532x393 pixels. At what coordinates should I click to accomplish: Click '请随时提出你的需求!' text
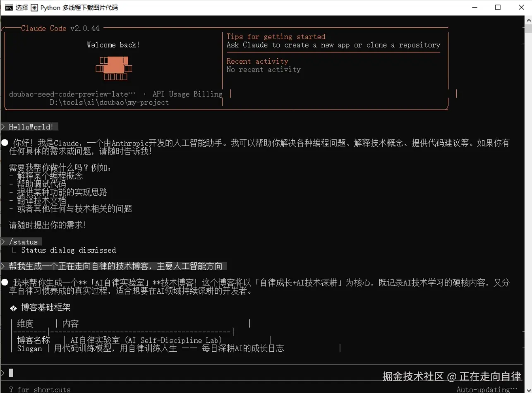(x=48, y=225)
